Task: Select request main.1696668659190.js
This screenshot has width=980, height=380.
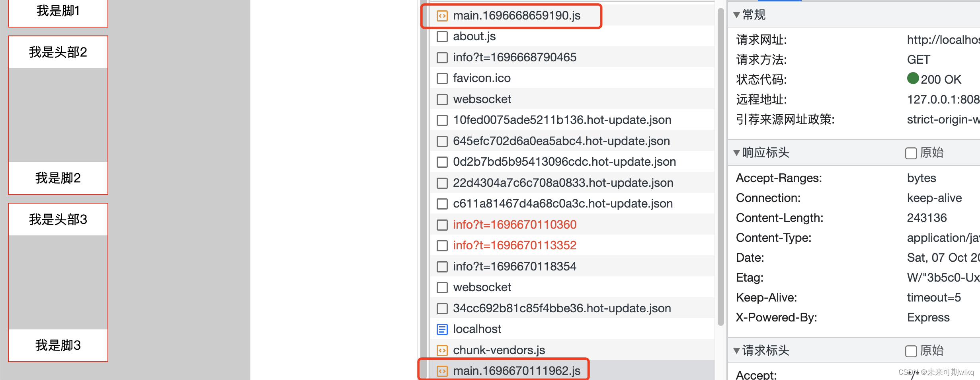Action: (517, 16)
